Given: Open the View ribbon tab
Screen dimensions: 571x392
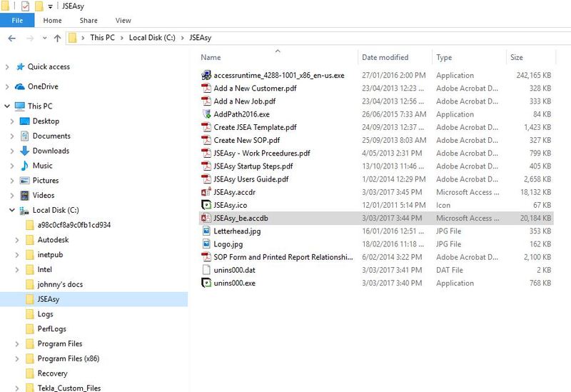Looking at the screenshot, I should click(123, 21).
